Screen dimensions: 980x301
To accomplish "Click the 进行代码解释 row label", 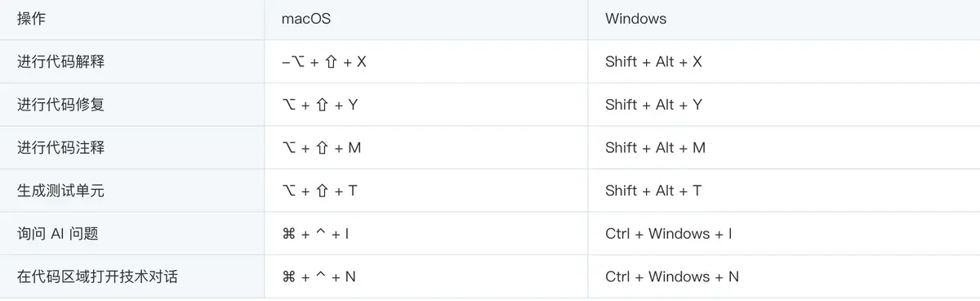I will point(61,61).
